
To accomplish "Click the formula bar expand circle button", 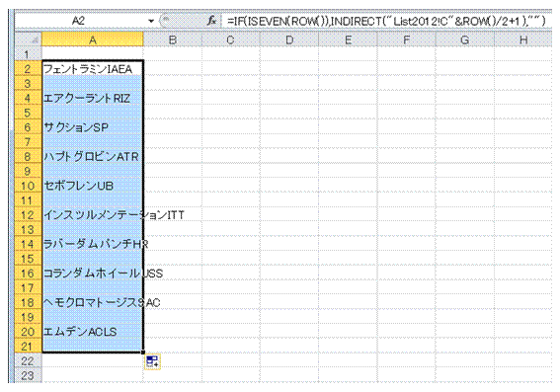I will pos(165,21).
